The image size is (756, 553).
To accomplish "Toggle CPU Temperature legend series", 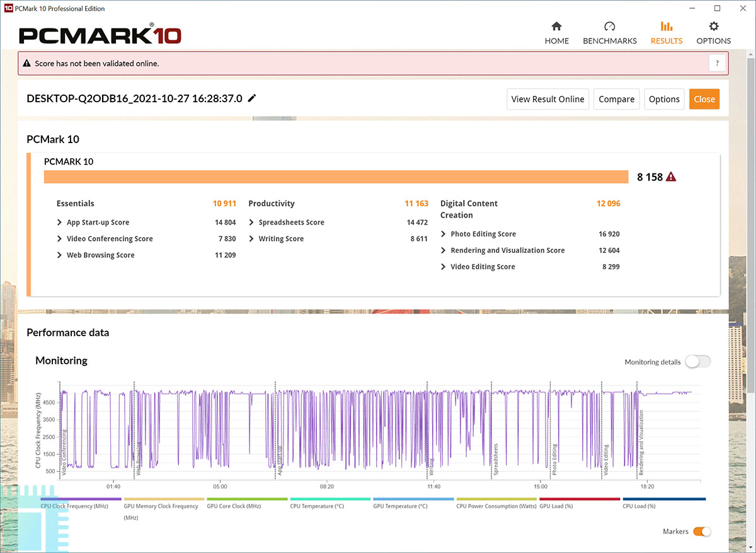I will [329, 503].
